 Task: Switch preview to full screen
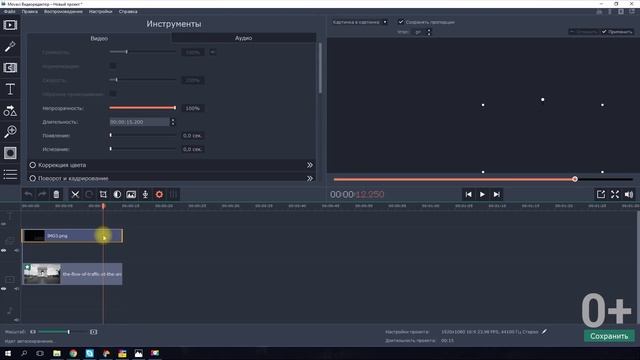pyautogui.click(x=615, y=195)
